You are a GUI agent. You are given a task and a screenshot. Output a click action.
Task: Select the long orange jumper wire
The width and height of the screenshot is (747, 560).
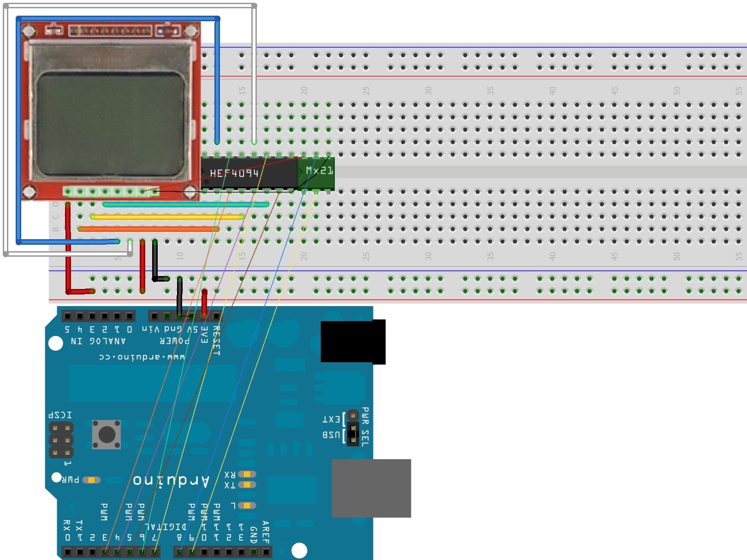click(x=148, y=229)
